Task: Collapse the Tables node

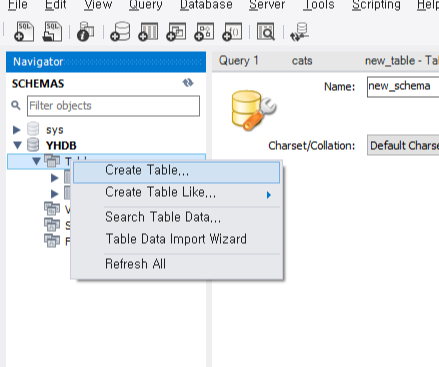Action: click(x=36, y=161)
